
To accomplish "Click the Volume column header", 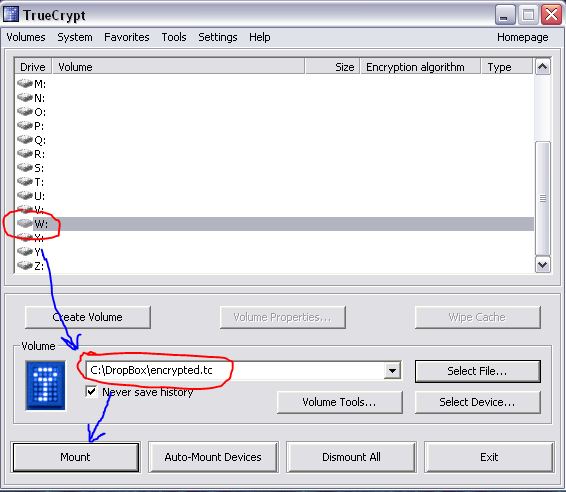I will [178, 67].
